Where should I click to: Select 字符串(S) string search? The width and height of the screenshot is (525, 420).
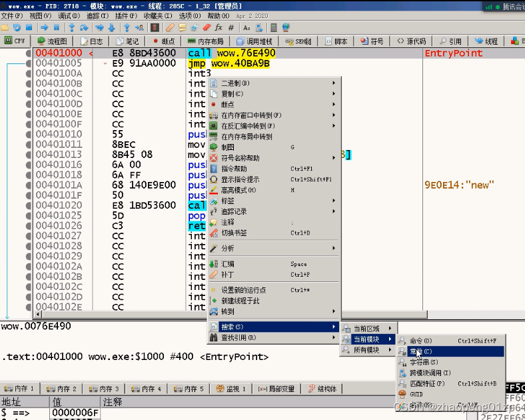click(x=450, y=362)
